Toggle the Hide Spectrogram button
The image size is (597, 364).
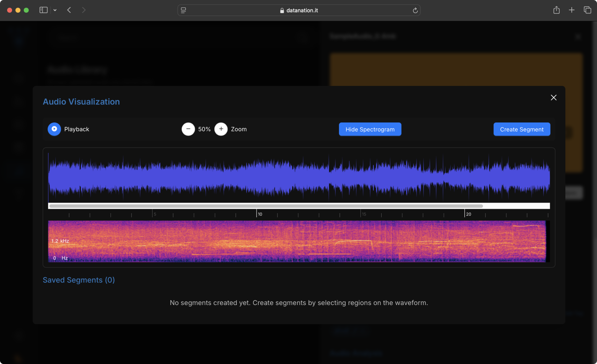tap(370, 129)
